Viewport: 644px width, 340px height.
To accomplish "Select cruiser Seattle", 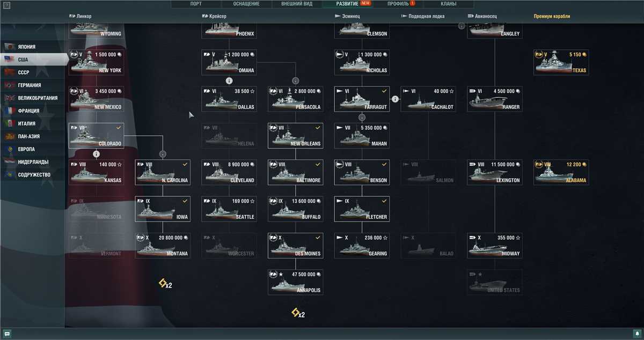I will (229, 209).
